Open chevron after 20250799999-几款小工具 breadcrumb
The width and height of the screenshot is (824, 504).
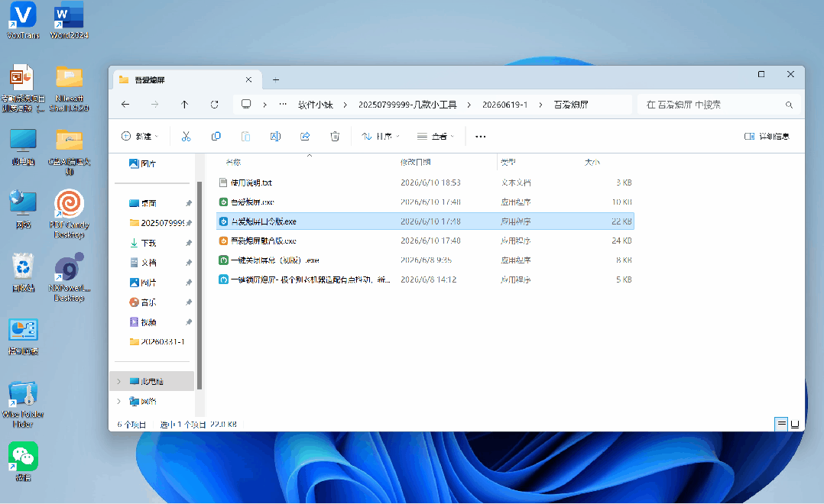469,105
